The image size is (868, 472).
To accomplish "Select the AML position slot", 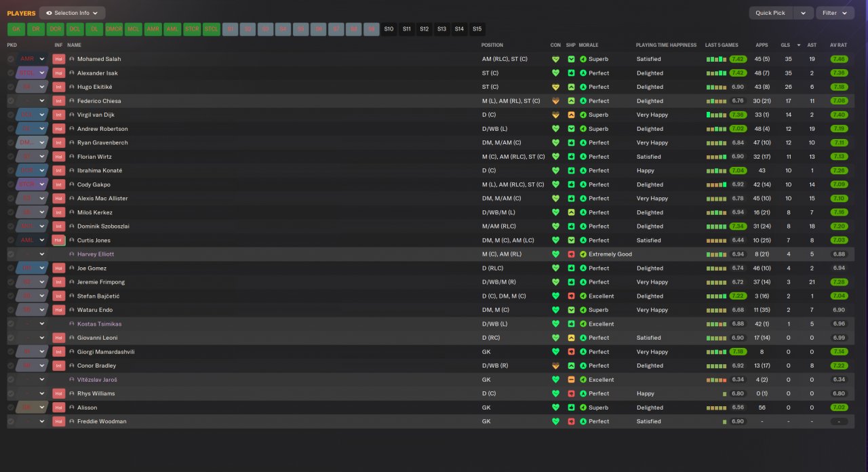I will tap(172, 29).
